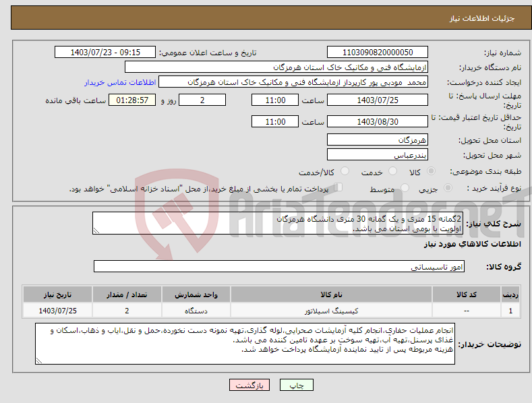Image resolution: width=532 pixels, height=403 pixels.
Task: Click the goods group field امور تاسیساتی
Action: pos(279,267)
